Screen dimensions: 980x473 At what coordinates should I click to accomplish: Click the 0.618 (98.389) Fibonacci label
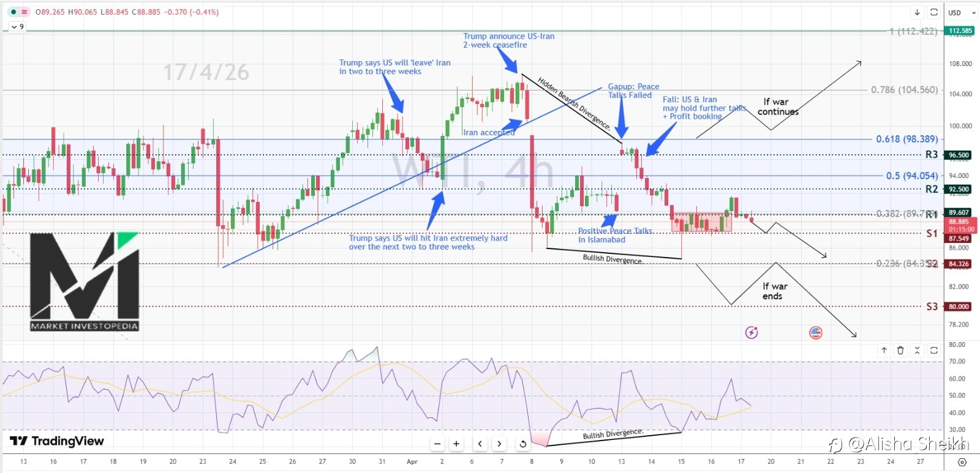(907, 139)
